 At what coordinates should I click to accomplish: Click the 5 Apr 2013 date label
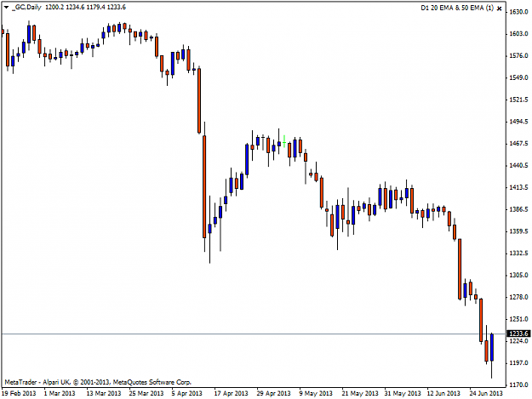pos(186,393)
